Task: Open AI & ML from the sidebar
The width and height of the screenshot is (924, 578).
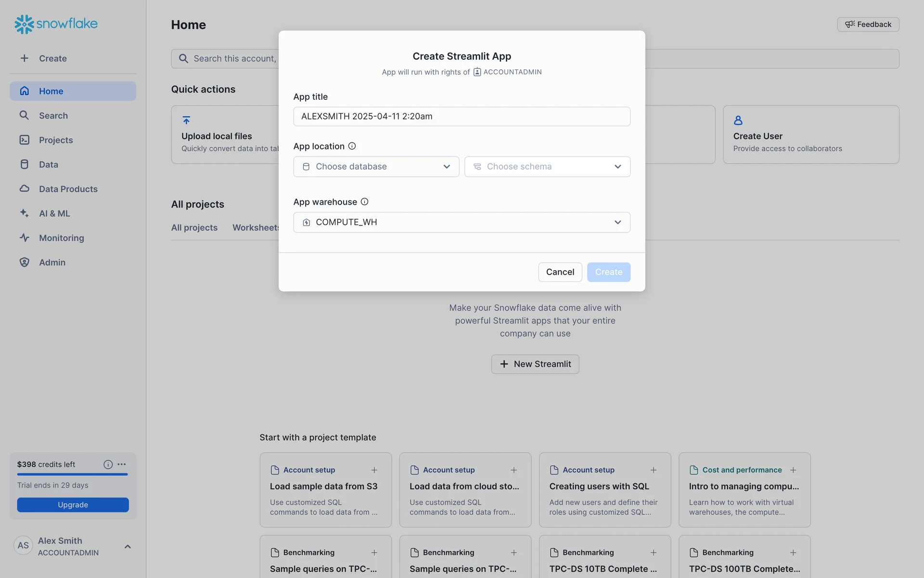Action: click(54, 213)
